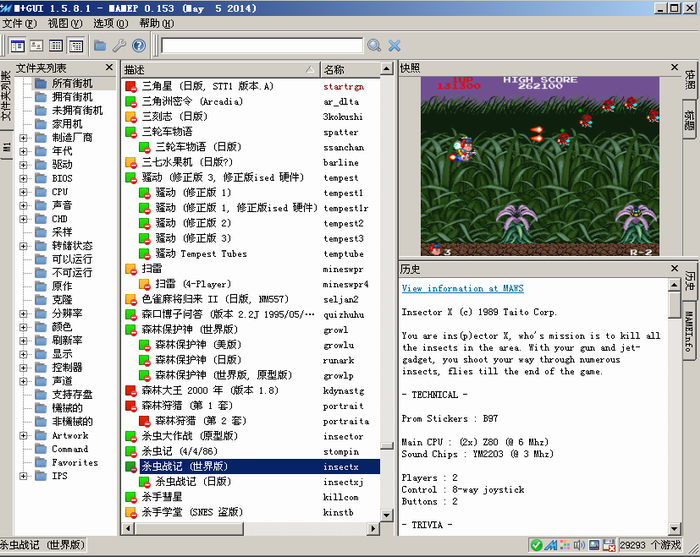This screenshot has height=557, width=700.
Task: Click in the game search text box
Action: 262,46
